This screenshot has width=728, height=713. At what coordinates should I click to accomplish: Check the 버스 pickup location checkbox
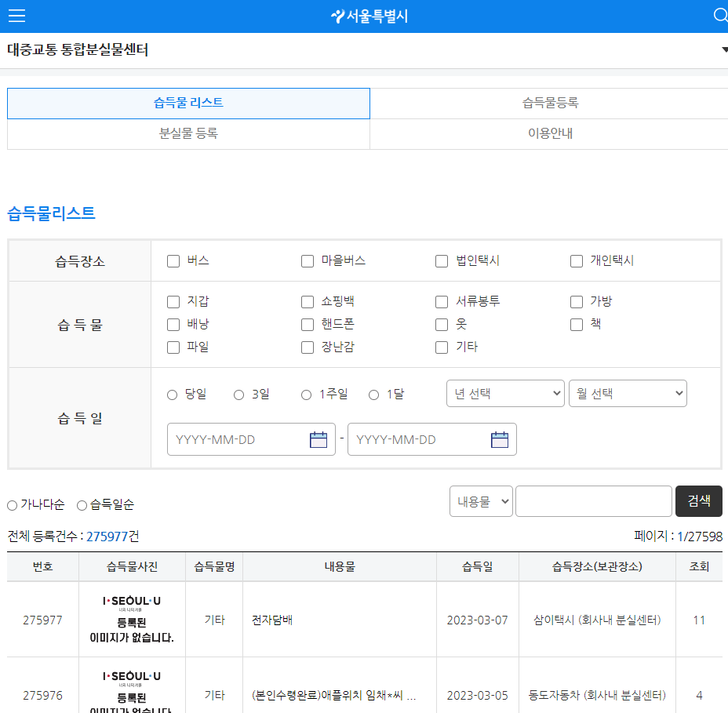point(173,261)
